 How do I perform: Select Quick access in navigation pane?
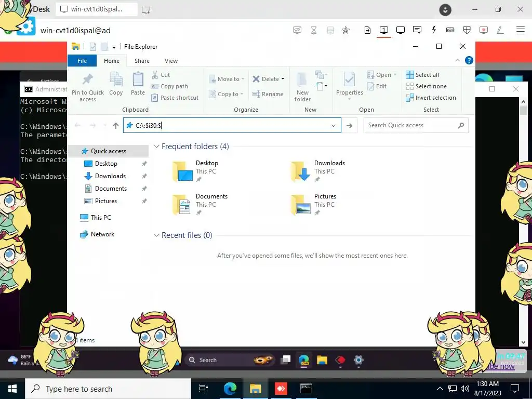(x=108, y=151)
